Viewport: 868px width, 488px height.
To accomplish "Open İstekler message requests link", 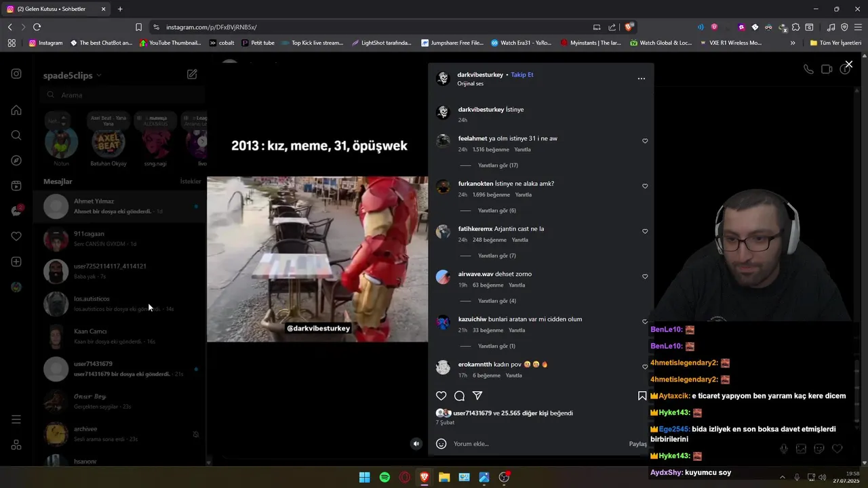I will (191, 182).
